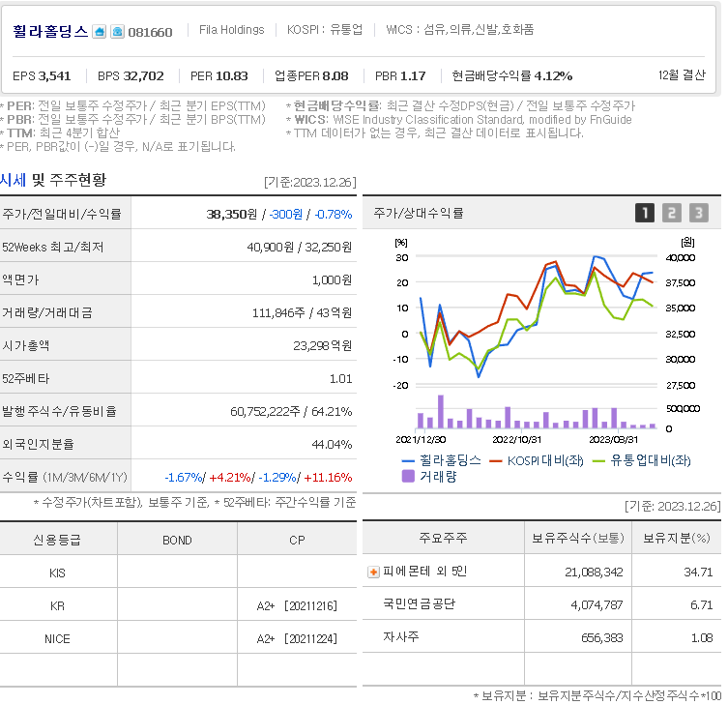728x705 pixels.
Task: Click the [기준:2023.12.26] date above price table
Action: click(x=310, y=182)
